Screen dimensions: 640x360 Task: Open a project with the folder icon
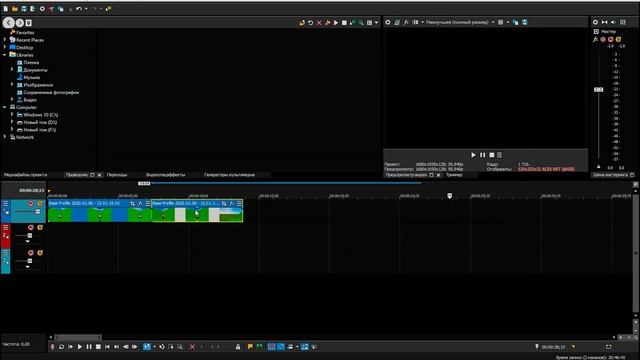[15, 9]
